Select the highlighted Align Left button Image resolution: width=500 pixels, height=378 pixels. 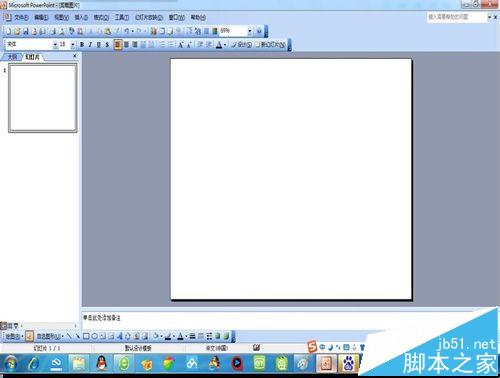118,45
